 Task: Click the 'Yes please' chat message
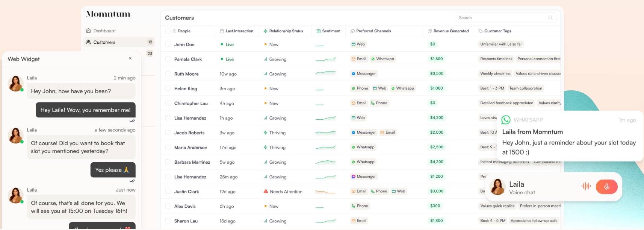tap(113, 170)
